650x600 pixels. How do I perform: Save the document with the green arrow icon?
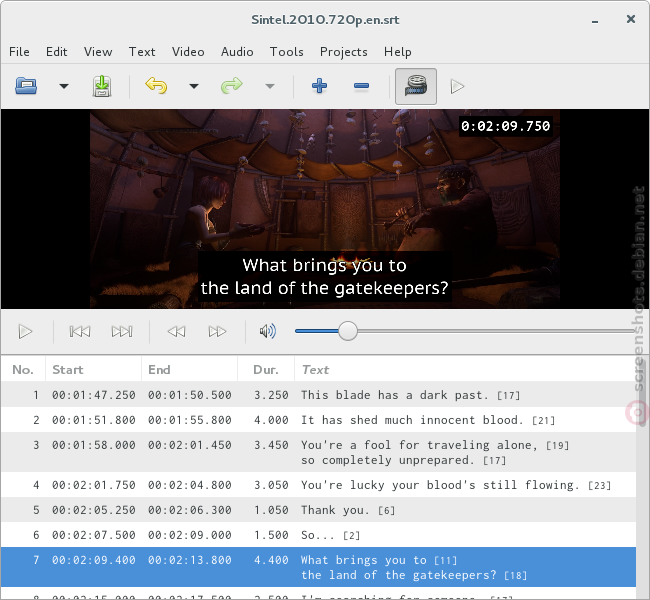click(102, 86)
